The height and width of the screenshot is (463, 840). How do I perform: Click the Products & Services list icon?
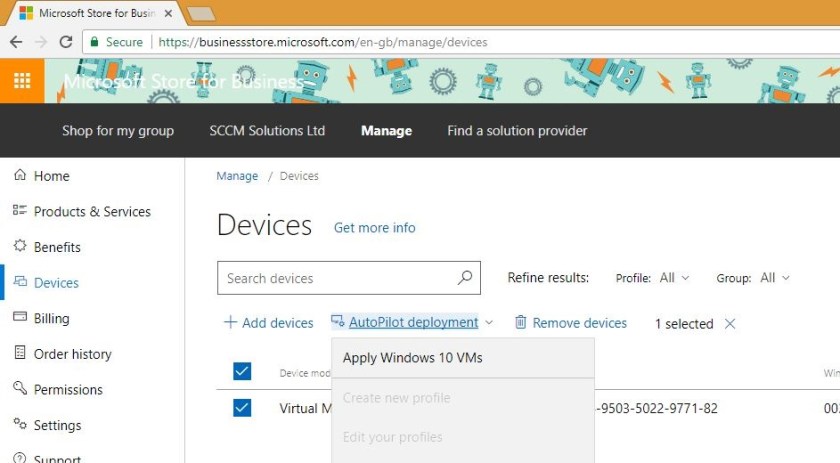coord(20,210)
